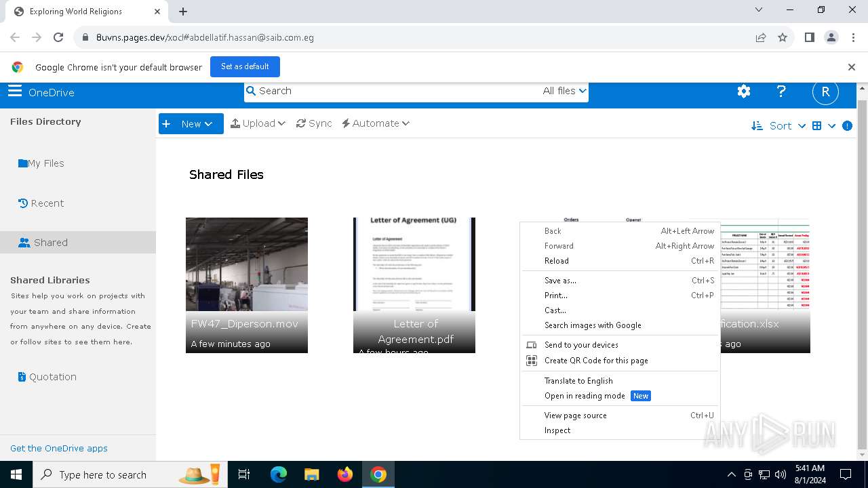Viewport: 868px width, 488px height.
Task: Choose Send to your devices
Action: [x=619, y=345]
